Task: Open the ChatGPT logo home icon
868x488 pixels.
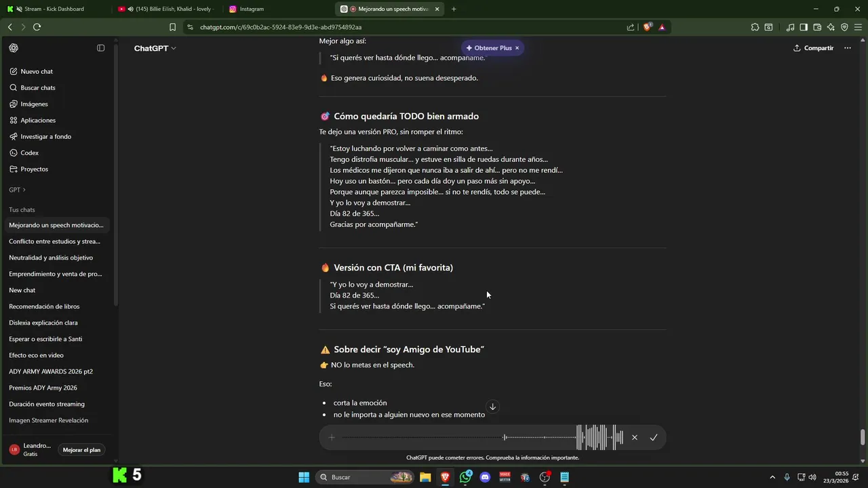Action: pos(14,48)
